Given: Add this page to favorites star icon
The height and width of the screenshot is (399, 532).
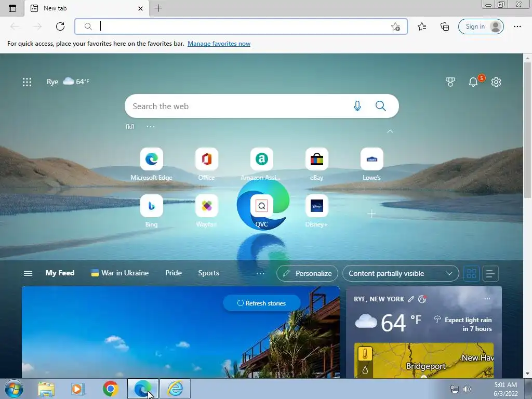Looking at the screenshot, I should pos(395,27).
